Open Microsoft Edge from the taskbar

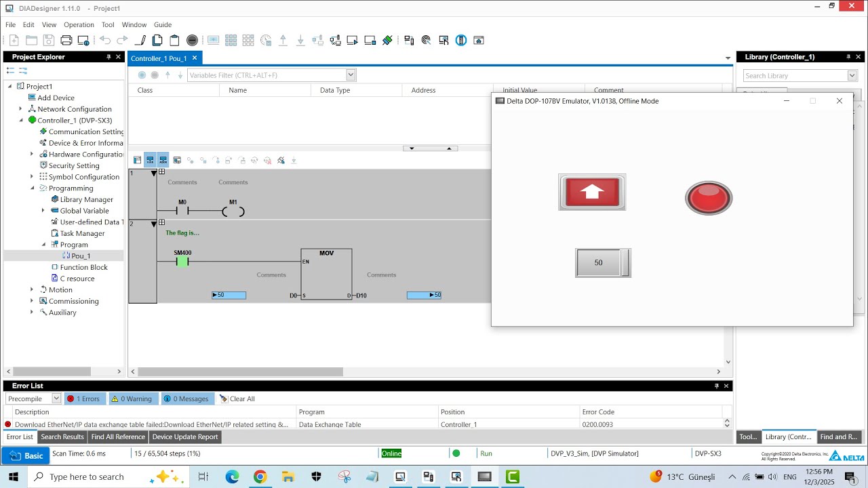point(233,476)
